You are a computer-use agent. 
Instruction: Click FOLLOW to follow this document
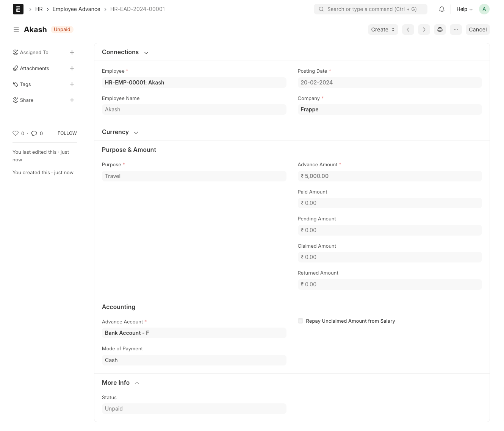click(67, 133)
